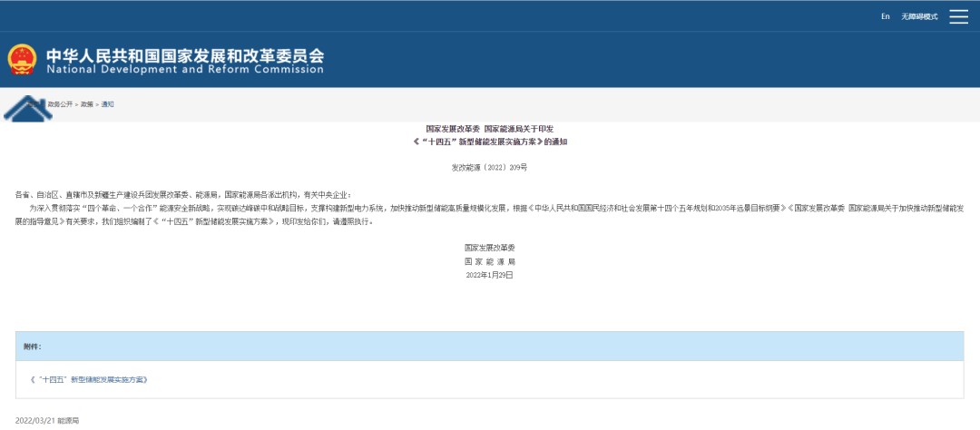Switch site language to En

pos(885,16)
